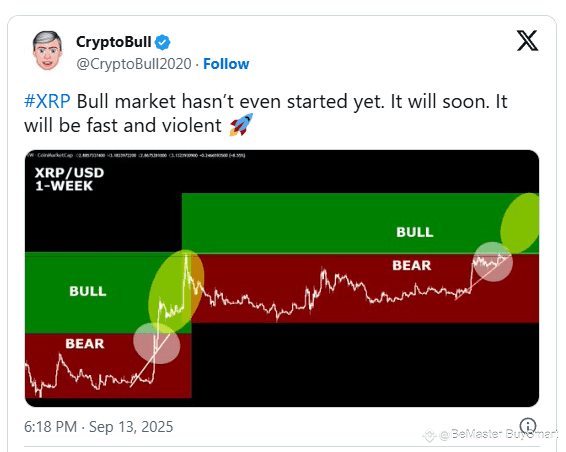Screen dimensions: 566x452
Task: Click the light green ellipse at top right
Action: click(x=520, y=223)
